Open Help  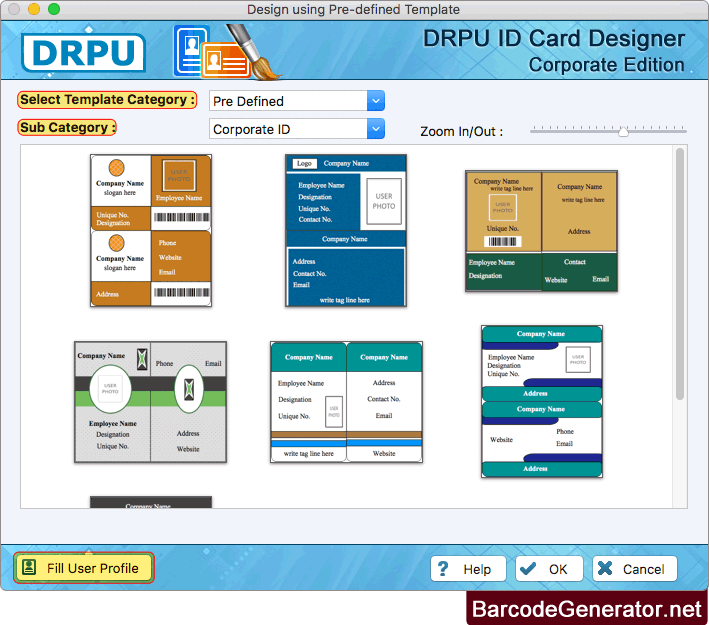coord(468,569)
